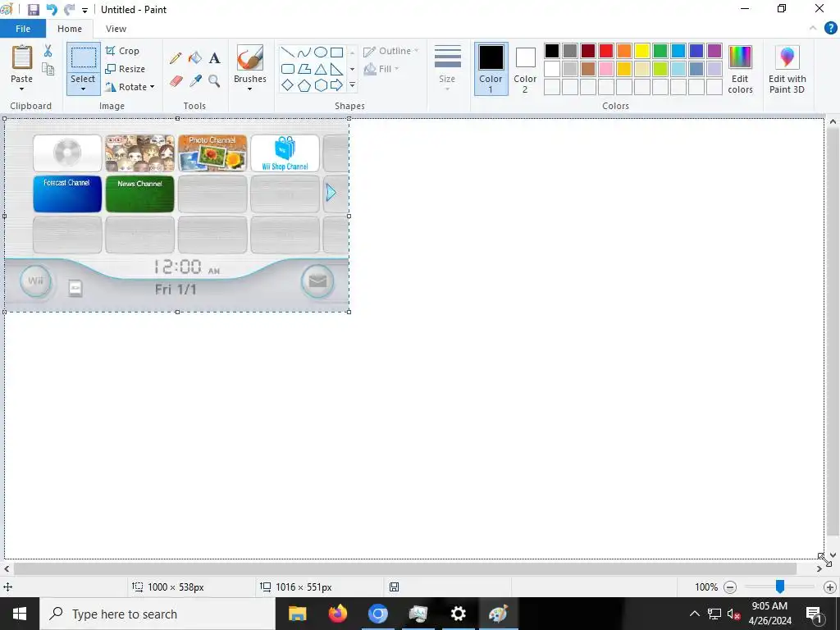Select the Line shape
This screenshot has width=840, height=630.
click(288, 52)
